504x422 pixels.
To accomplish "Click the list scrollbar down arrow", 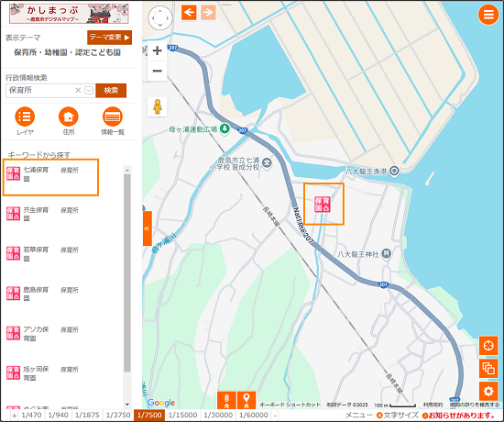I will click(x=127, y=405).
